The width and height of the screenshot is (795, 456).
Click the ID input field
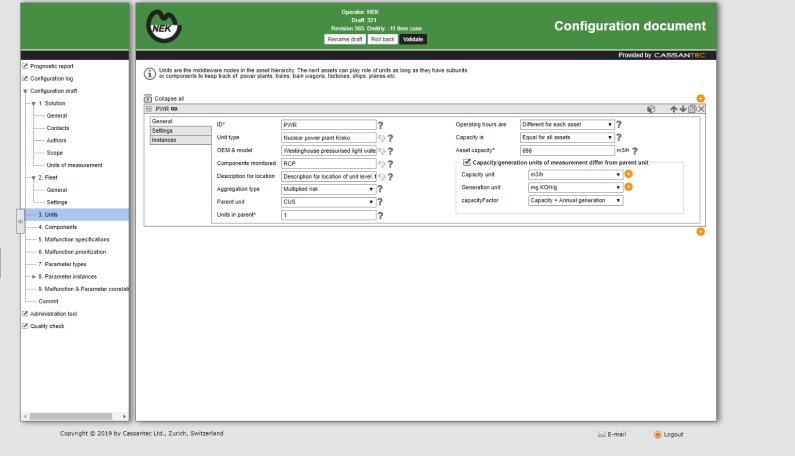pos(329,125)
